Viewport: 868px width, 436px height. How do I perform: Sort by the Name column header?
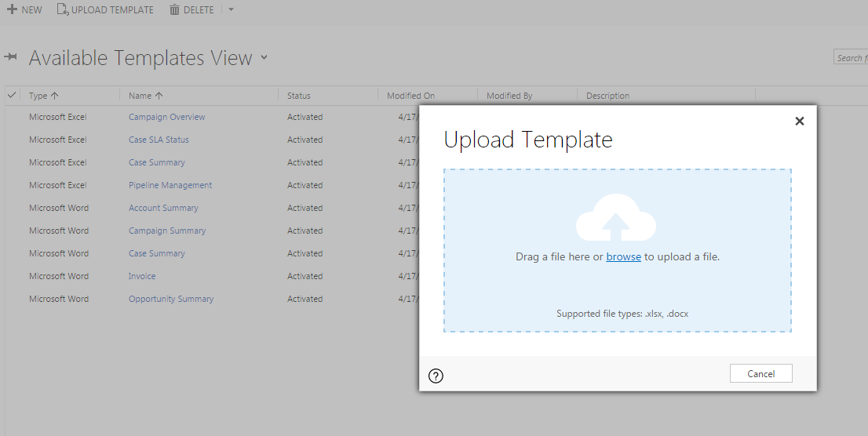click(x=146, y=96)
